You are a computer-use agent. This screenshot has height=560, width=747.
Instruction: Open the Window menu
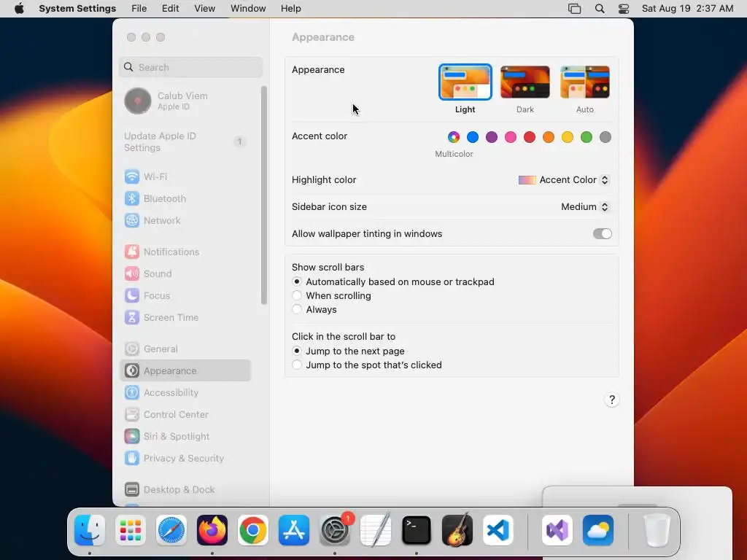(248, 9)
